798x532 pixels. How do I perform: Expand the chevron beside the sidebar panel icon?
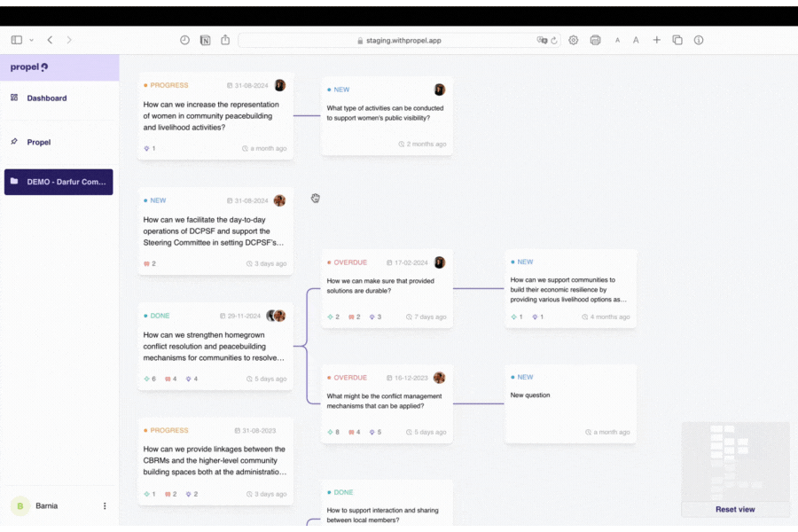[30, 39]
